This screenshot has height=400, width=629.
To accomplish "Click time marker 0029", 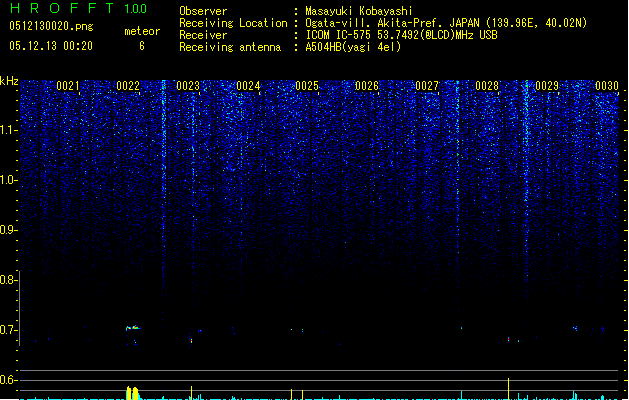I will coord(547,86).
